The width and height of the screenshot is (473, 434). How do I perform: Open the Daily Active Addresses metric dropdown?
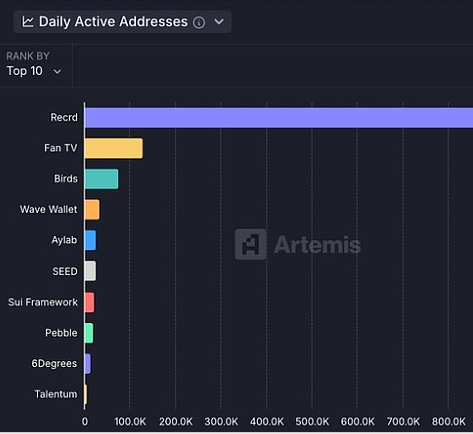(122, 22)
